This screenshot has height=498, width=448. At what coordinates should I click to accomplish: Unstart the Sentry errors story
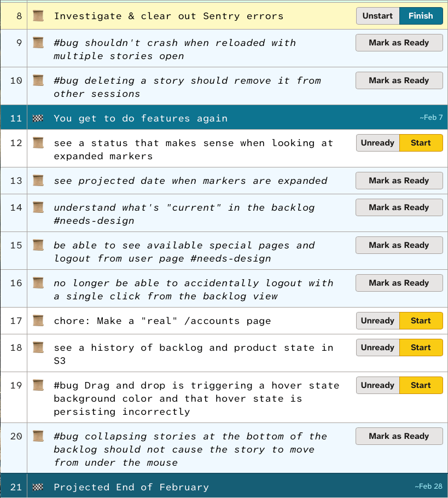[x=377, y=16]
